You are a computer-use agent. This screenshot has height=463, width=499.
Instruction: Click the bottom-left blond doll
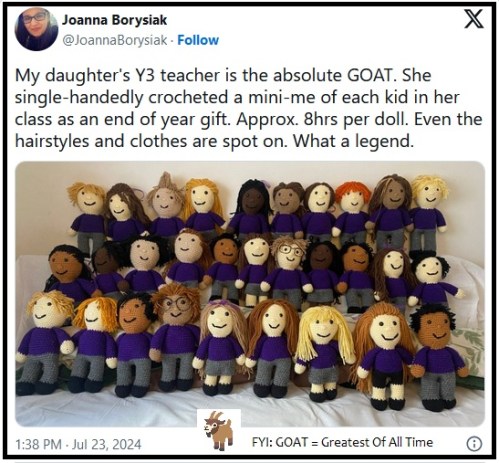[43, 343]
